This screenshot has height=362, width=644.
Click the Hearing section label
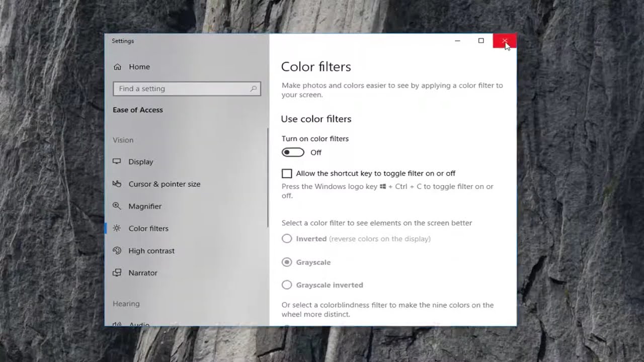click(126, 304)
